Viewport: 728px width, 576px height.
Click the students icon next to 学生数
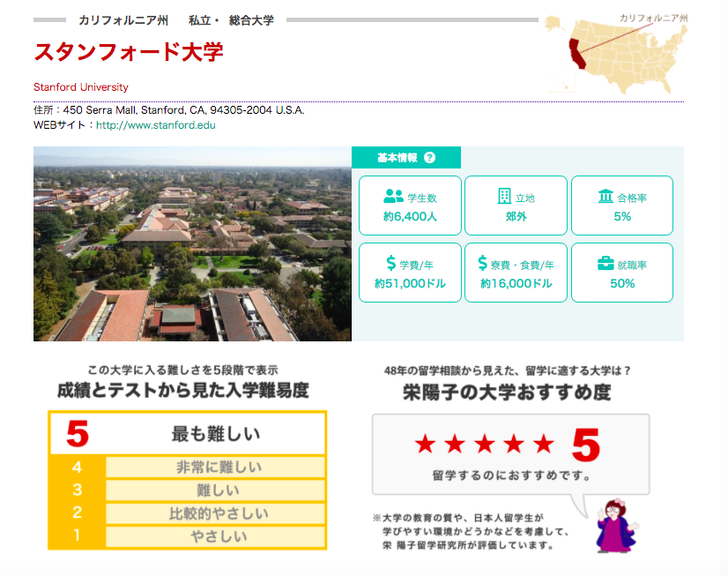(393, 196)
